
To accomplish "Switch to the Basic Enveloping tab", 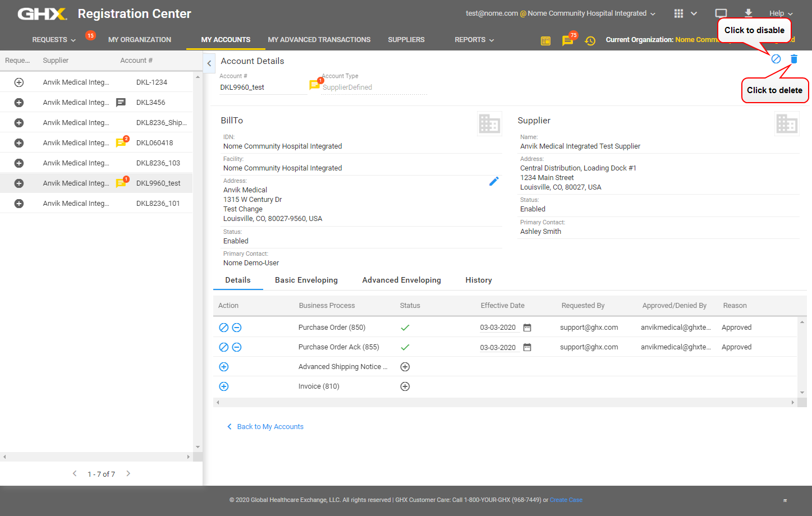I will coord(306,280).
